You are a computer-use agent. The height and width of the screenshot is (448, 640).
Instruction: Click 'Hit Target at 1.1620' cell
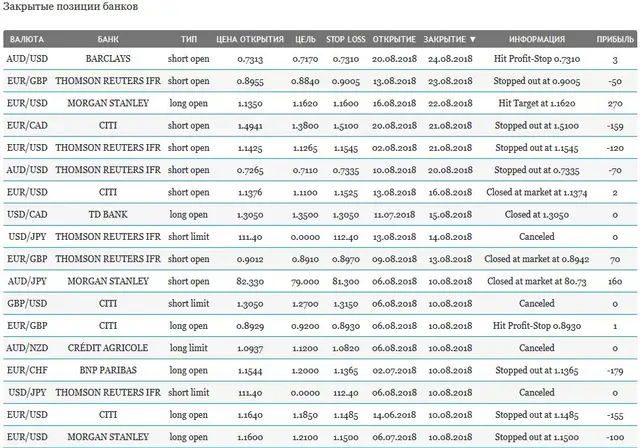tap(537, 103)
